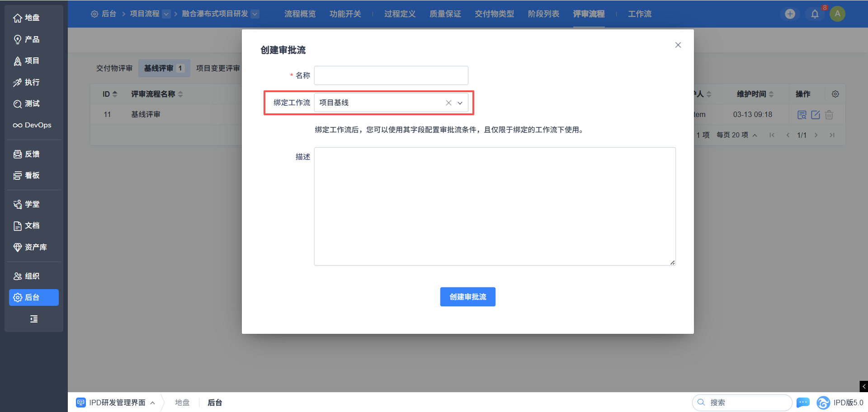Click the bottom 搜索 search box
The image size is (868, 412).
[x=742, y=403]
